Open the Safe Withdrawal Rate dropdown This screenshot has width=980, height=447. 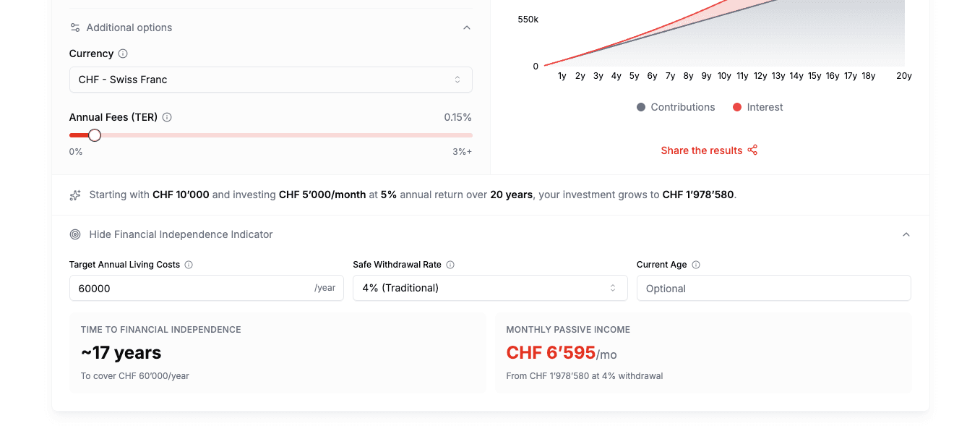point(489,287)
